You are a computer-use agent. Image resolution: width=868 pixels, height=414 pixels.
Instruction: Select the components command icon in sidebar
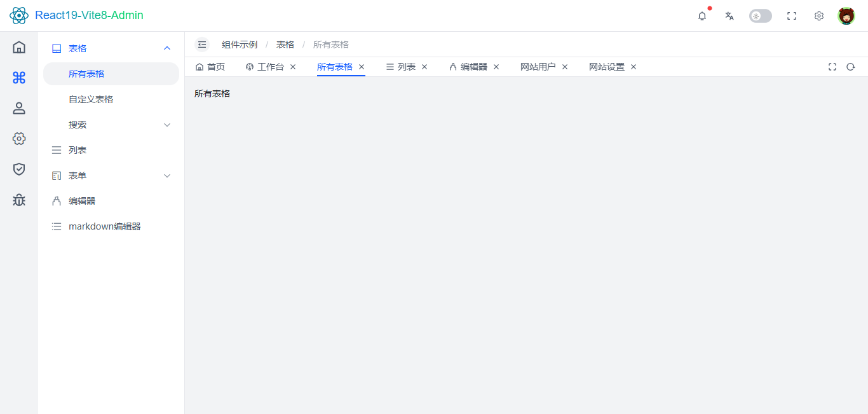pyautogui.click(x=19, y=78)
